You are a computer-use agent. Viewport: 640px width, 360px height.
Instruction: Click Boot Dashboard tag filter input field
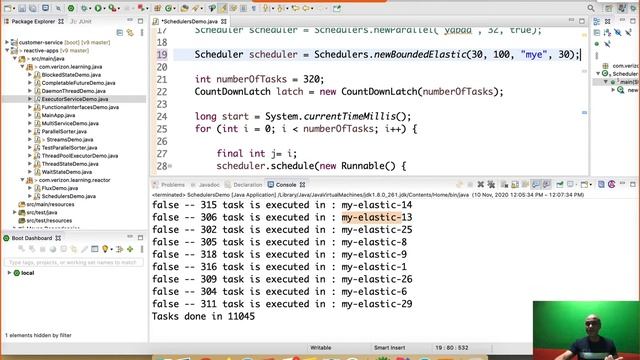tap(73, 262)
